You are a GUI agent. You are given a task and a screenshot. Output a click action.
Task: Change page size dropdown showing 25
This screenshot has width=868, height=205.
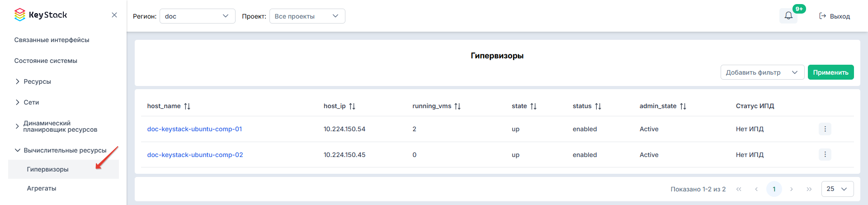(x=837, y=189)
